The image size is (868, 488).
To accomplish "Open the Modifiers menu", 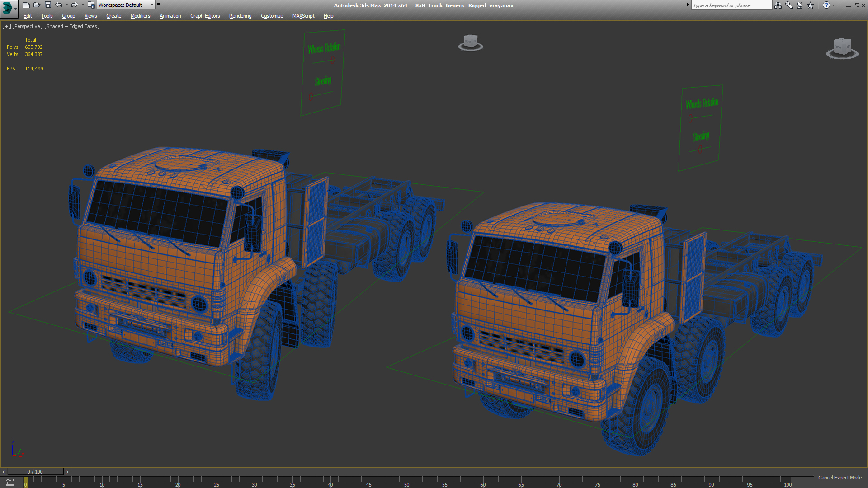I will (x=140, y=16).
